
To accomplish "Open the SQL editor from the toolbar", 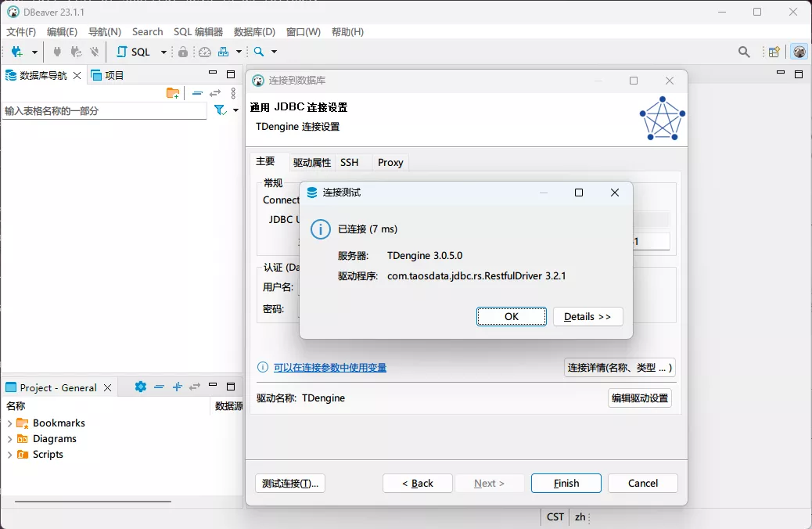I will [x=133, y=52].
